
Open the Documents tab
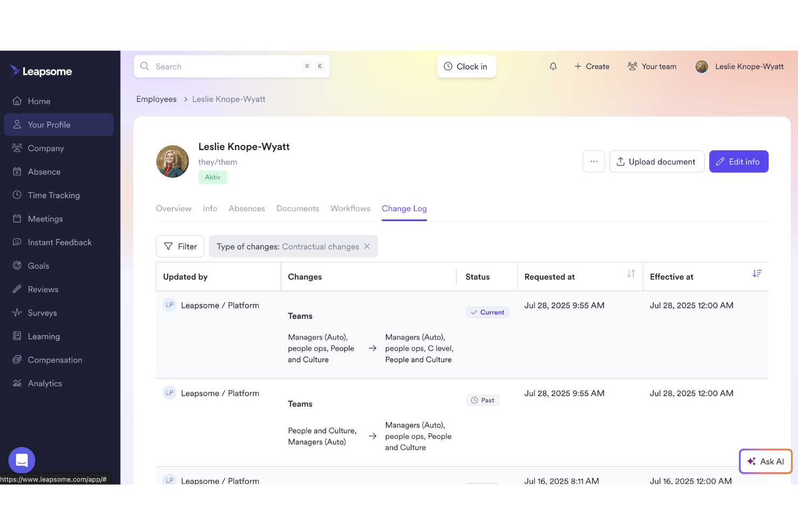[297, 209]
